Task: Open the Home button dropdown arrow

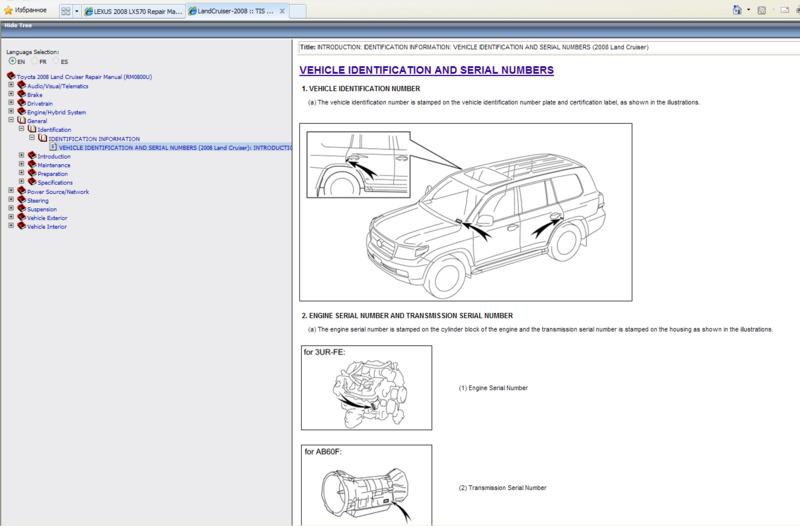Action: (748, 10)
